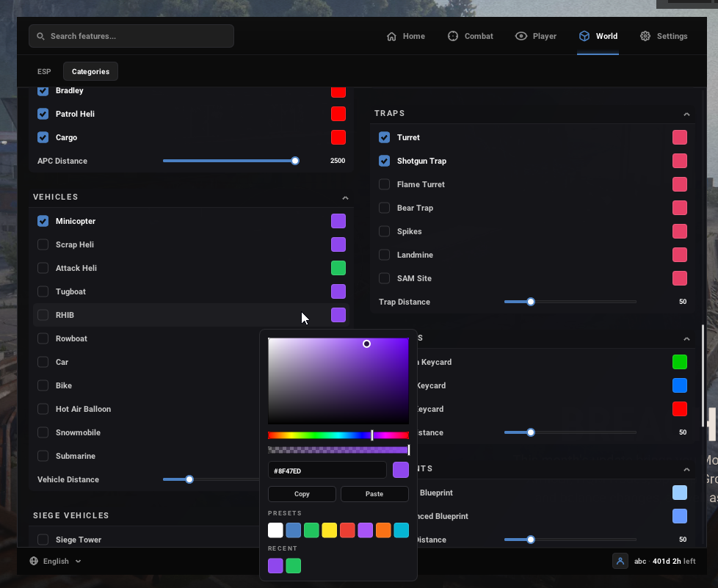The height and width of the screenshot is (588, 718).
Task: Select the cyan preset color
Action: coord(402,530)
